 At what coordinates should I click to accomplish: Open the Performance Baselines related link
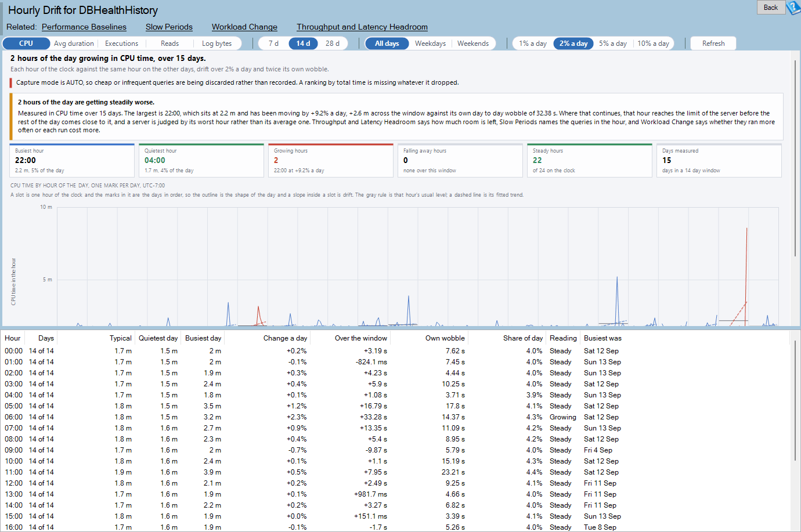tap(84, 27)
